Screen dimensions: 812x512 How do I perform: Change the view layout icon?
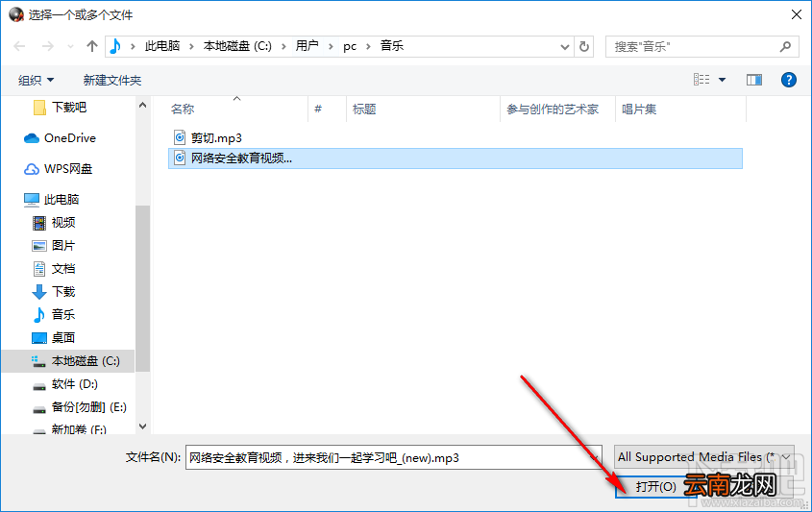coord(701,79)
